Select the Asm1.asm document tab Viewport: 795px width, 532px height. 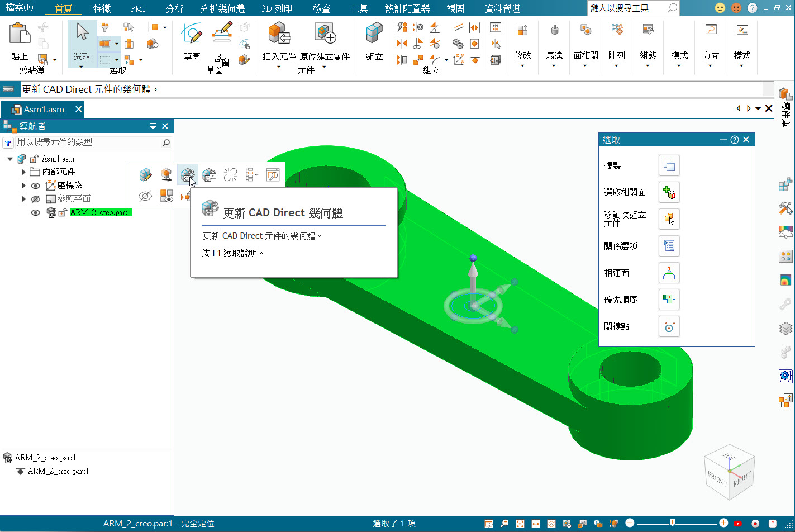[x=44, y=110]
